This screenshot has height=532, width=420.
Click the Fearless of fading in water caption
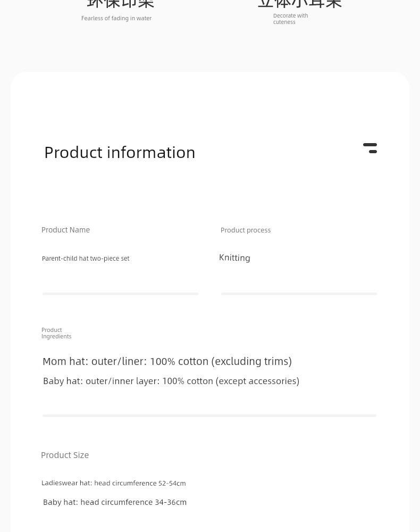[116, 18]
